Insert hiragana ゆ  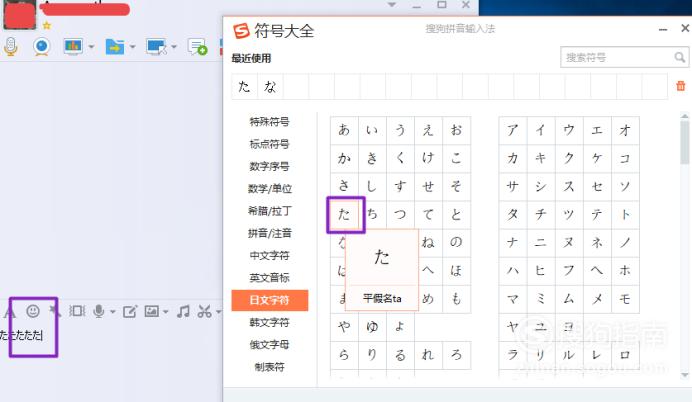[372, 327]
